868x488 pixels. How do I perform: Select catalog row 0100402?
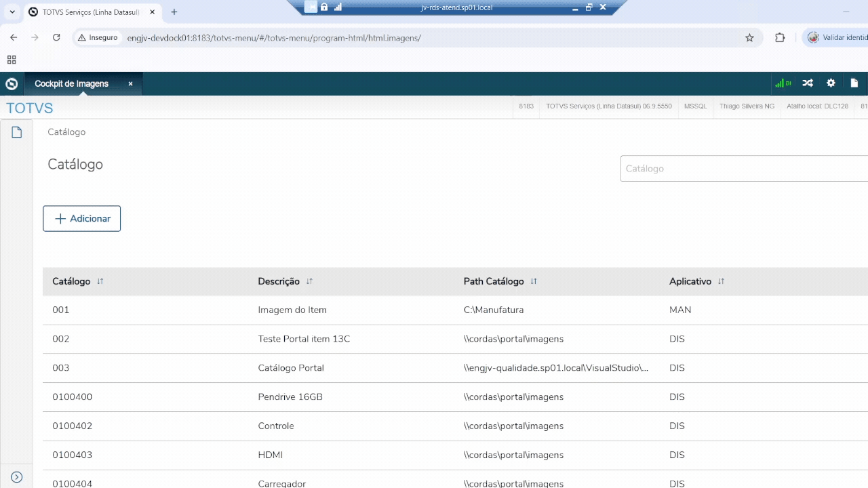click(x=455, y=426)
